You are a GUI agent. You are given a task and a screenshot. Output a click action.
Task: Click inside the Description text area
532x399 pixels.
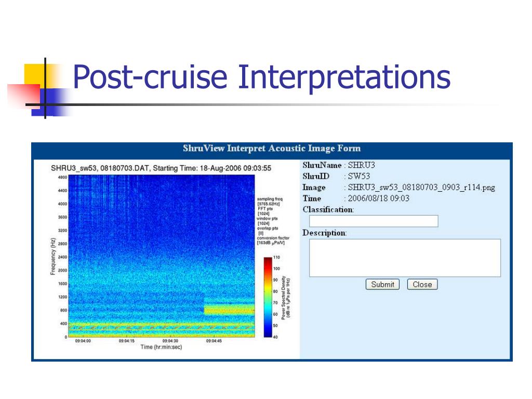click(x=405, y=258)
